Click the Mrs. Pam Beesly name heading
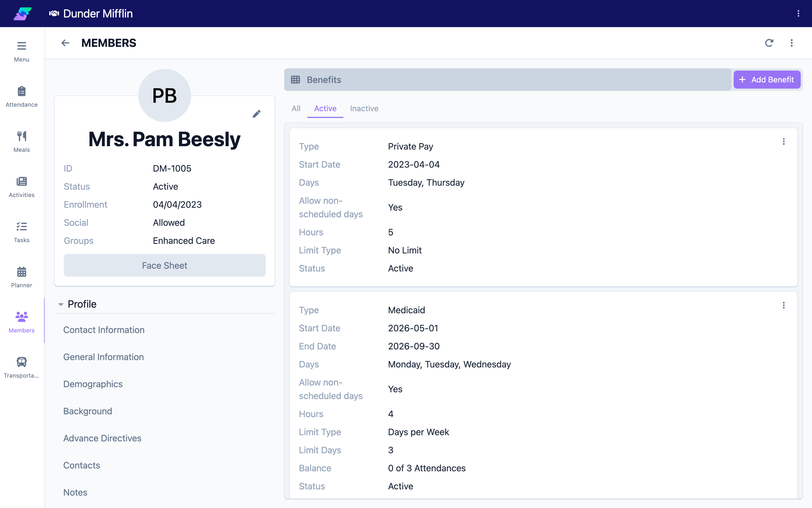This screenshot has height=508, width=812. tap(164, 139)
